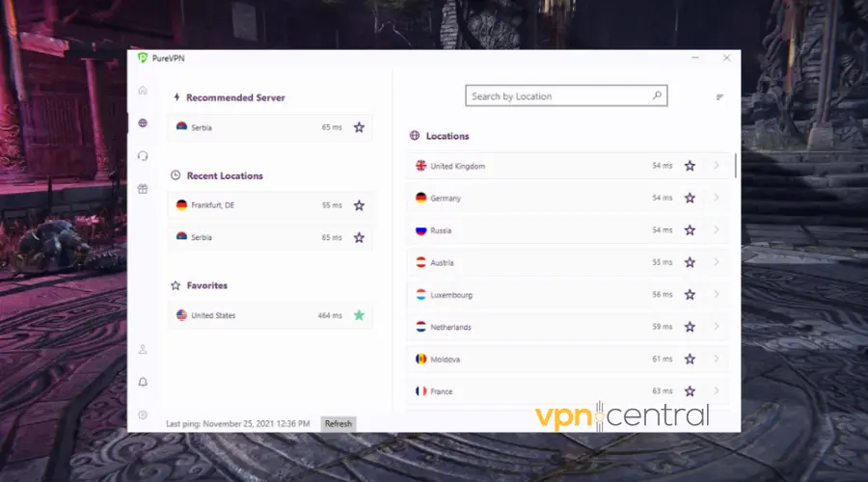Select the globe Locations sidebar icon

coord(143,123)
